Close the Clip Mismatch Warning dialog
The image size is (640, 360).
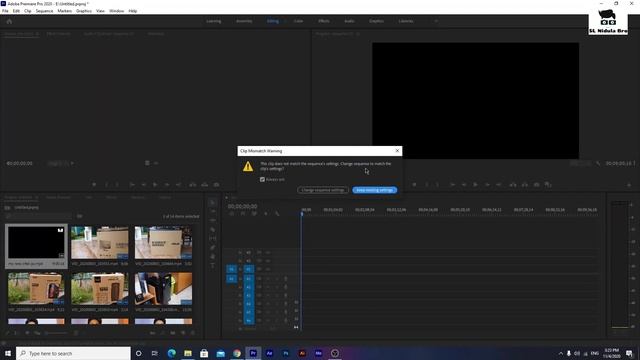397,151
